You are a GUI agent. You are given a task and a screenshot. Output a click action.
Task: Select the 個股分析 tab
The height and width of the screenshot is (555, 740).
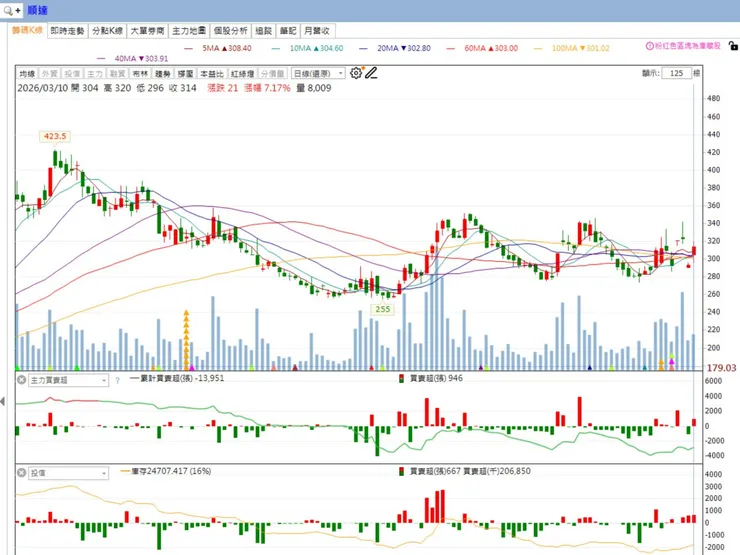[x=230, y=31]
